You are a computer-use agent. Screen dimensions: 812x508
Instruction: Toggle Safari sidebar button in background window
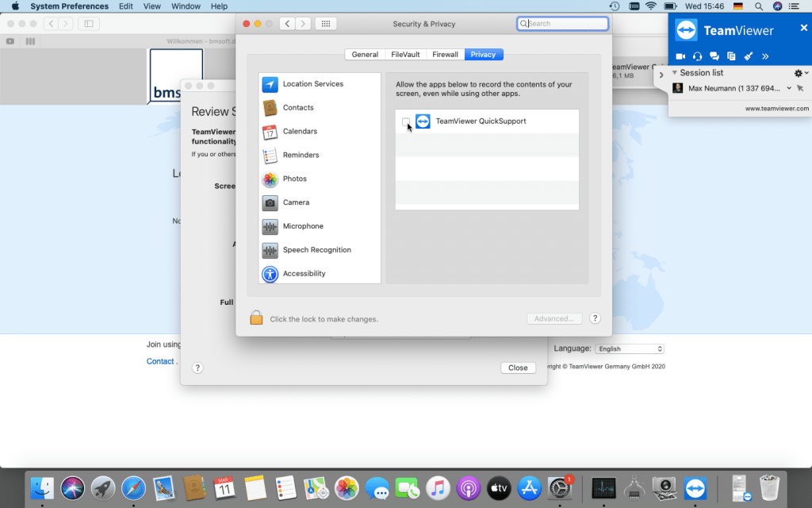(89, 24)
